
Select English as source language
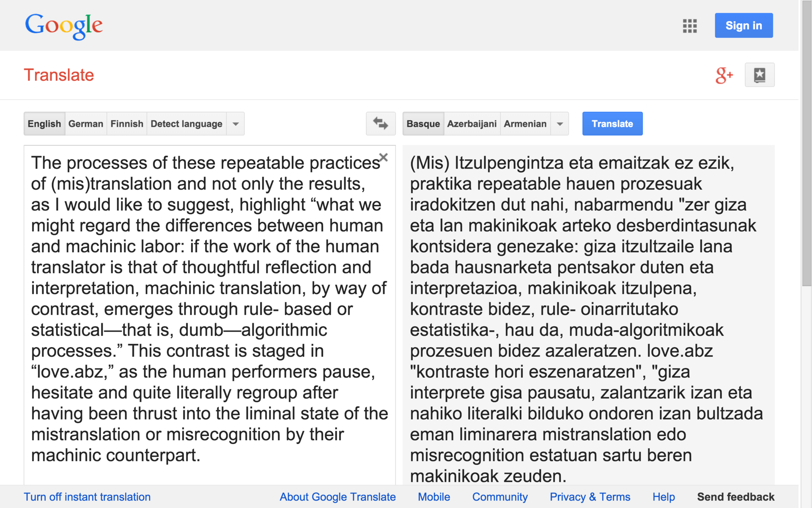44,124
